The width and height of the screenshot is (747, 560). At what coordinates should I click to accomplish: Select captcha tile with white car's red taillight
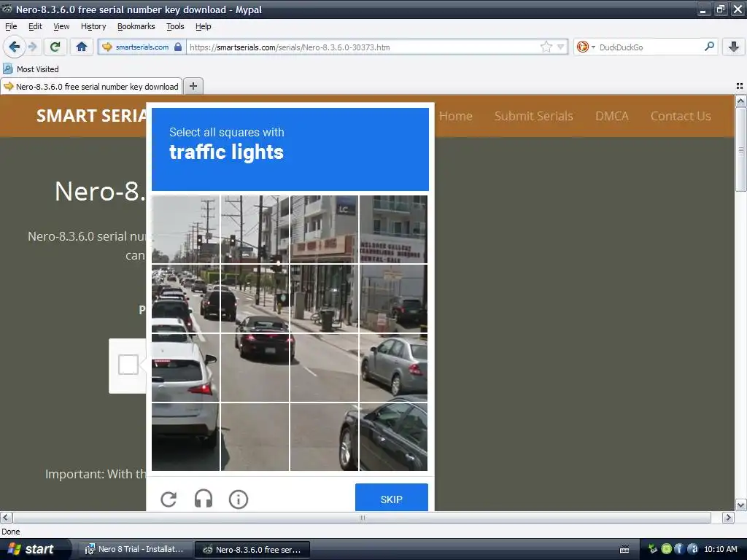tap(186, 367)
